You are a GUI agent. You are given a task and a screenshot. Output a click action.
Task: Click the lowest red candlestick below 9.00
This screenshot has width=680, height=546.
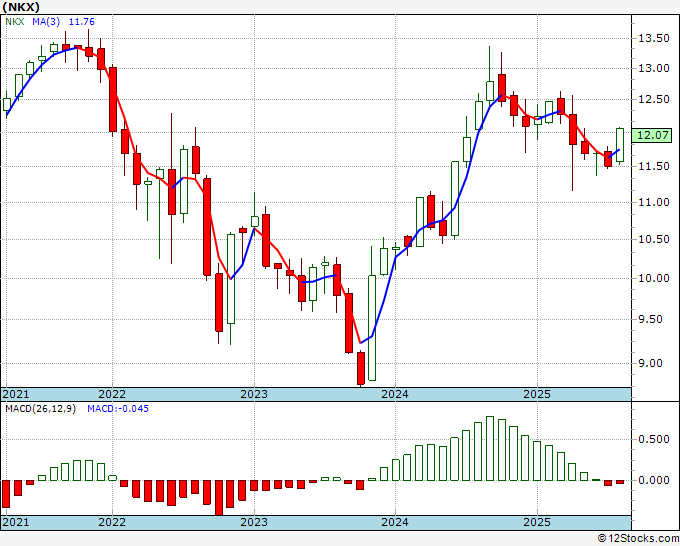click(361, 368)
